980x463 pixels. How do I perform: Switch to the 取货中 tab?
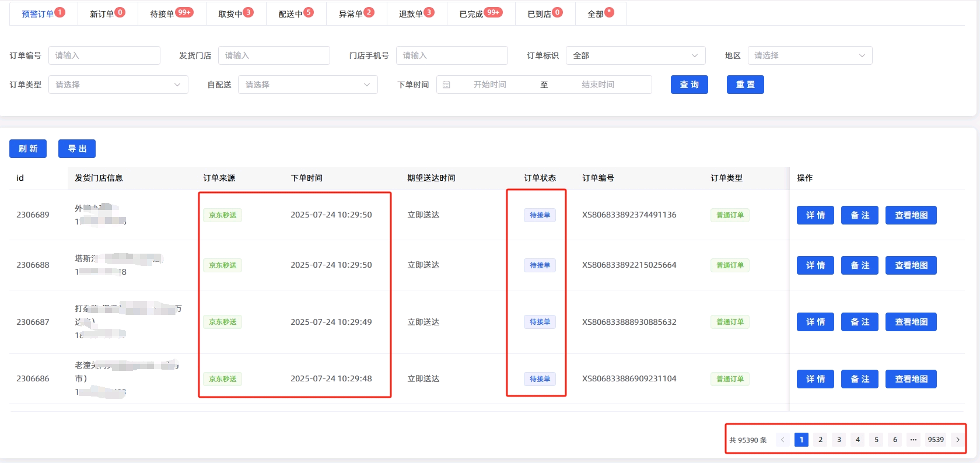tap(236, 13)
